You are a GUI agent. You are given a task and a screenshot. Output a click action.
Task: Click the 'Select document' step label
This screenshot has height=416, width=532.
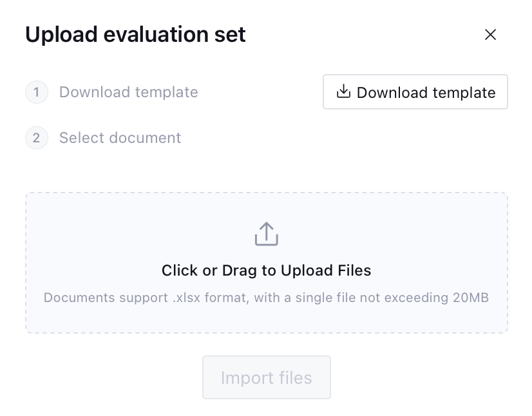click(x=120, y=138)
